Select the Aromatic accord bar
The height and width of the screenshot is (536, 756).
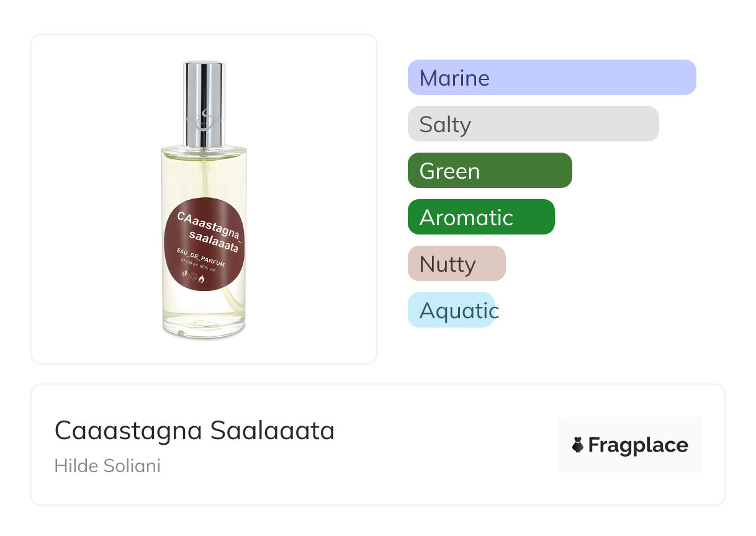pos(481,217)
